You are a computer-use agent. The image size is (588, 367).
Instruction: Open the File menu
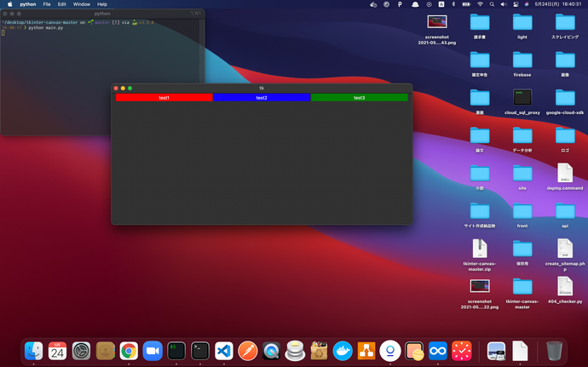[47, 4]
